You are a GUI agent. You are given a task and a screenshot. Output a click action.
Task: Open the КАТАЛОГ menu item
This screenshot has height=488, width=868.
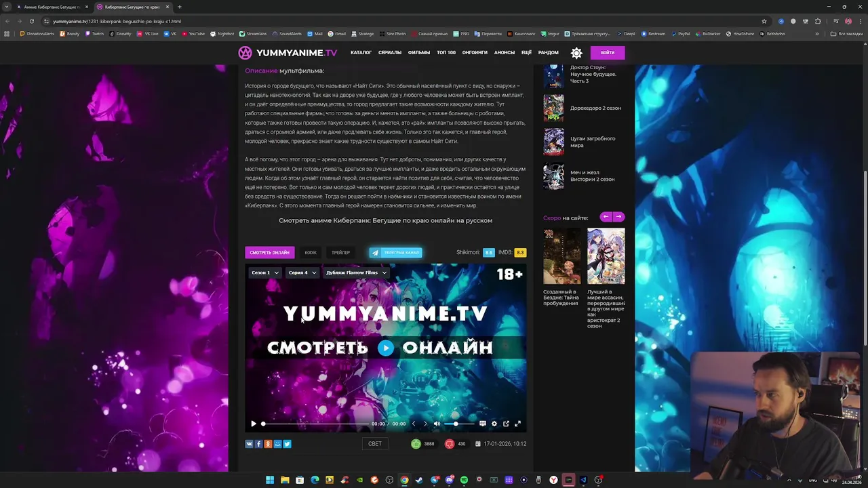point(361,53)
